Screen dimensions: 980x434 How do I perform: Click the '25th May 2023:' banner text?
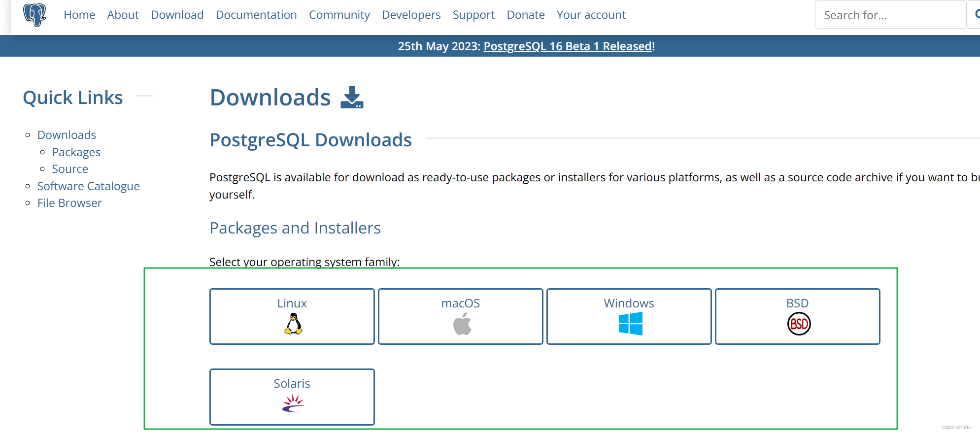coord(439,46)
